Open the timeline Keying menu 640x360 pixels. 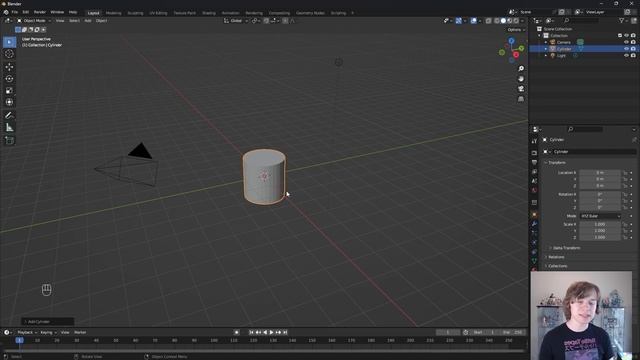48,332
